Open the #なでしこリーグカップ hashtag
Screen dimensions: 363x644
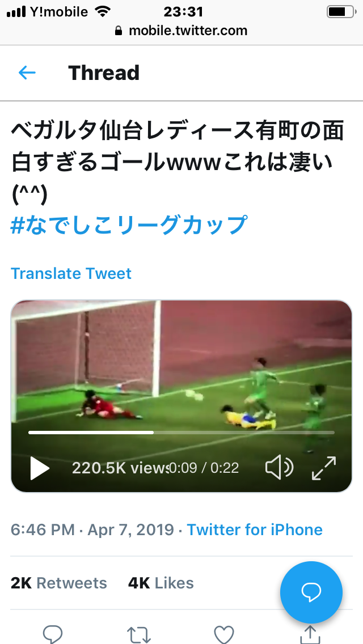pyautogui.click(x=129, y=224)
